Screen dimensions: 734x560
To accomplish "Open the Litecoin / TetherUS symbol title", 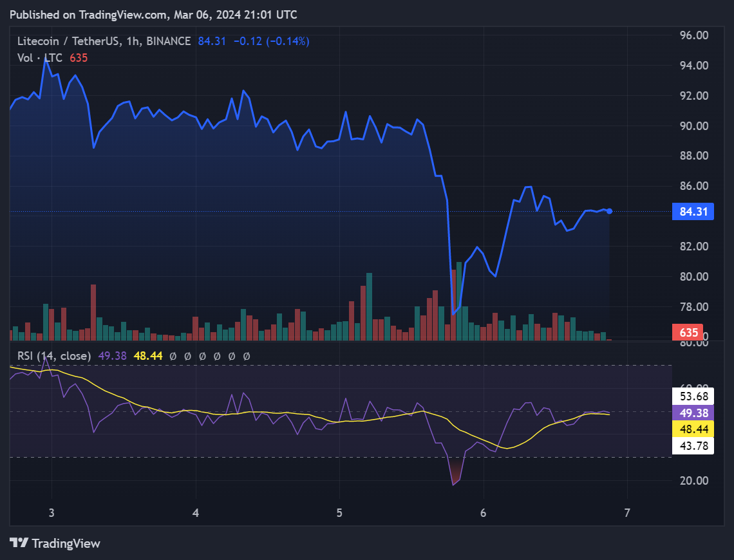I will coord(68,41).
